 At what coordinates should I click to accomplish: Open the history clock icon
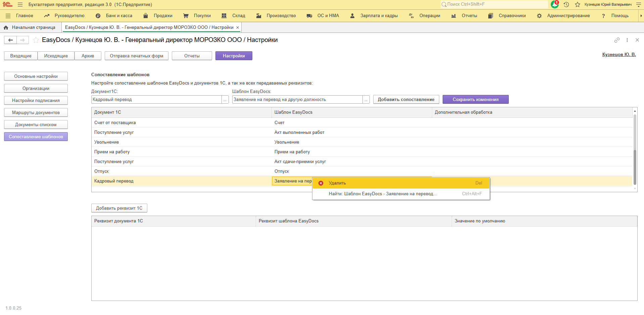(566, 4)
